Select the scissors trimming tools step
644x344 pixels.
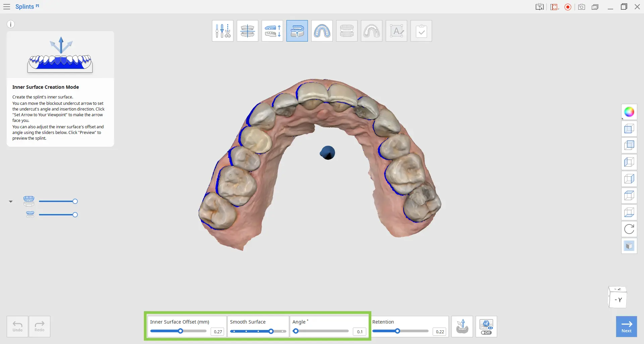[x=223, y=31]
